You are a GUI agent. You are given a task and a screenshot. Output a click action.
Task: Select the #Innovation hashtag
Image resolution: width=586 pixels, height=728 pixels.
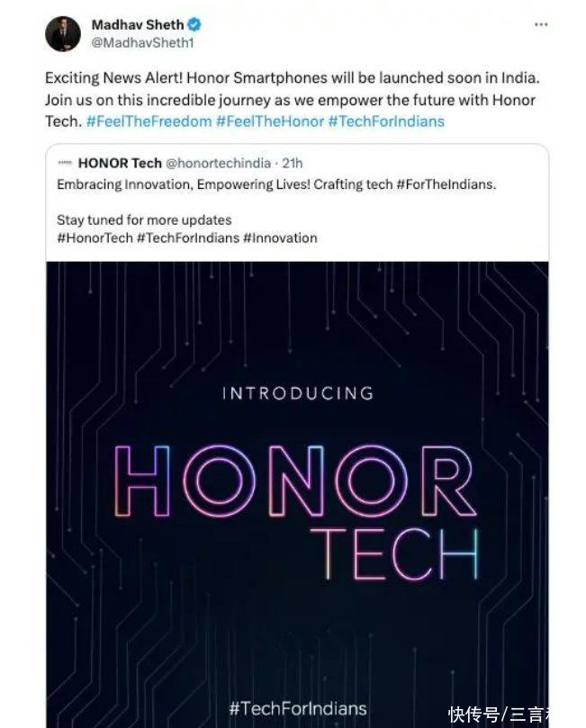tap(280, 238)
